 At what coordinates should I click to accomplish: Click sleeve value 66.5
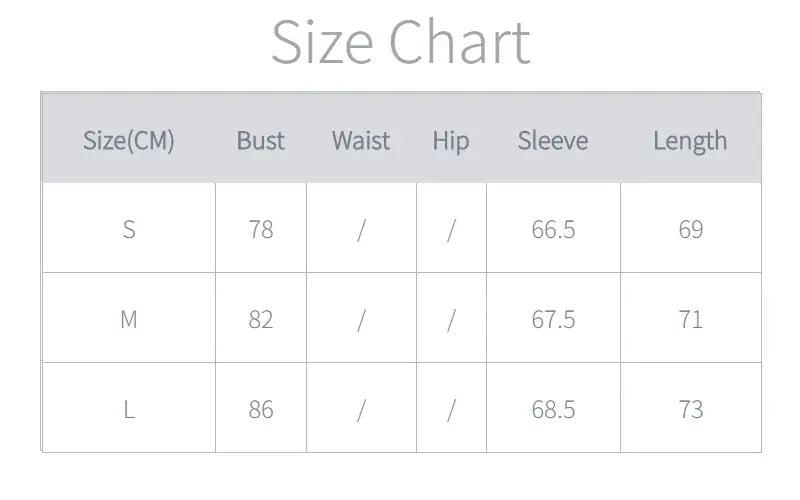point(553,229)
